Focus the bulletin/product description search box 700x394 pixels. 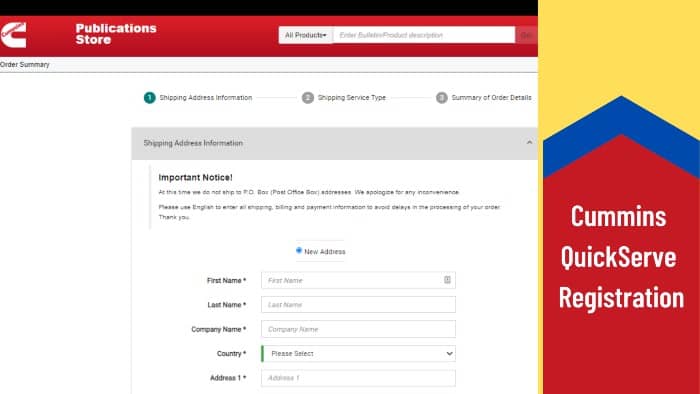pyautogui.click(x=424, y=35)
